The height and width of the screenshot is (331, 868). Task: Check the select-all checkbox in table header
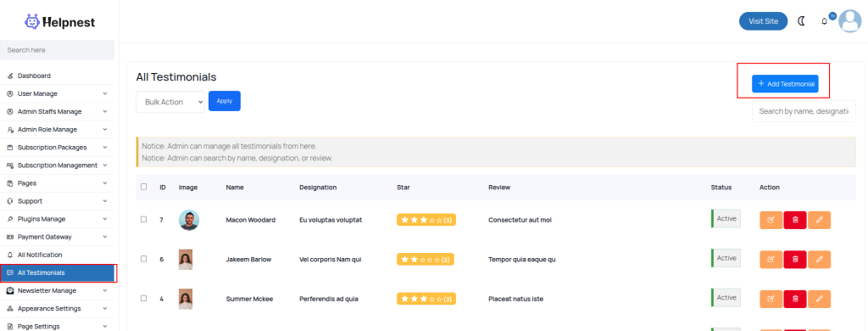click(144, 187)
